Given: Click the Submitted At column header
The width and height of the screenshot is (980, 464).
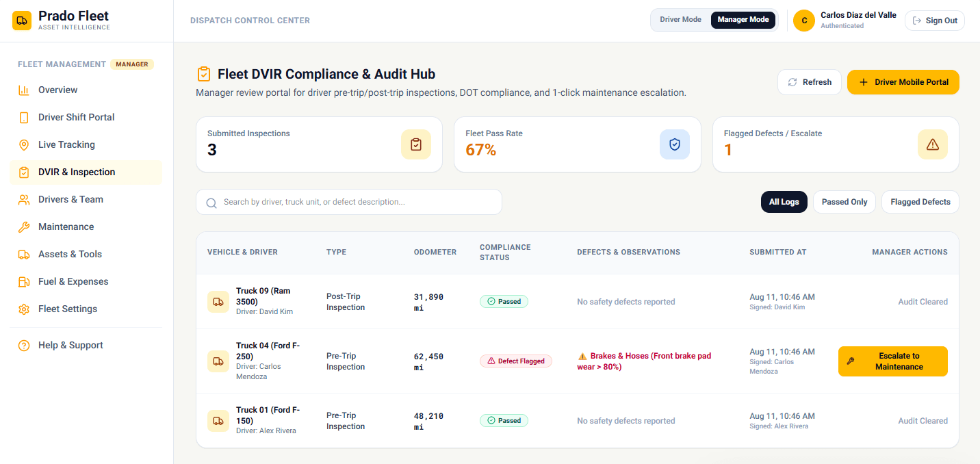Looking at the screenshot, I should [778, 253].
